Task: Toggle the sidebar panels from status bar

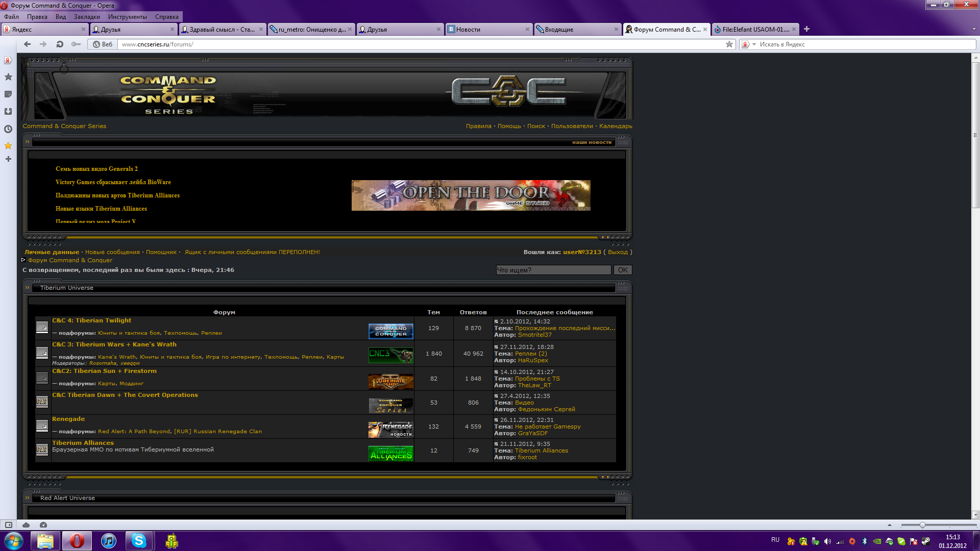Action: point(9,525)
